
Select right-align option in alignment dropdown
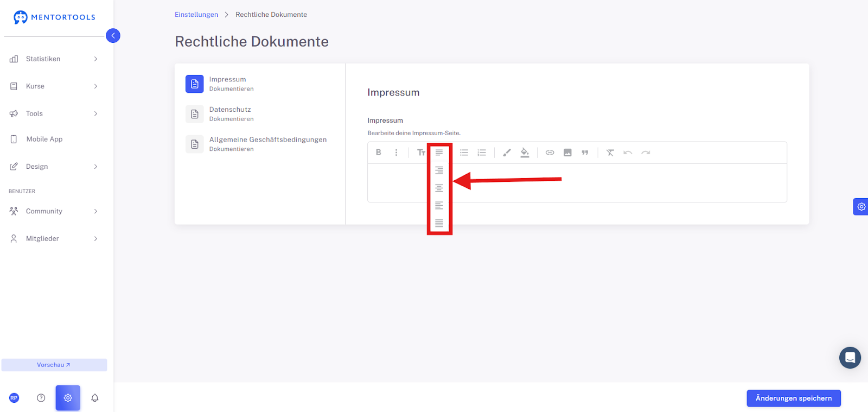pos(439,170)
